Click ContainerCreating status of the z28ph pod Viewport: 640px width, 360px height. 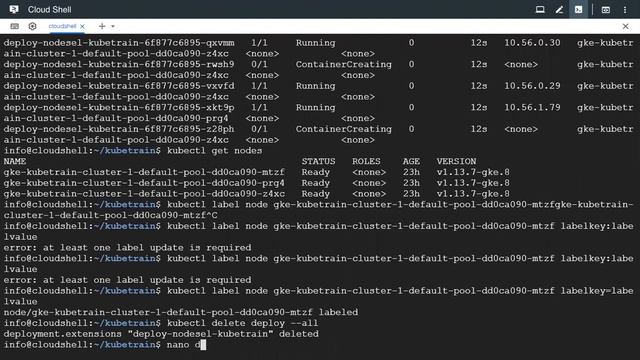point(344,129)
